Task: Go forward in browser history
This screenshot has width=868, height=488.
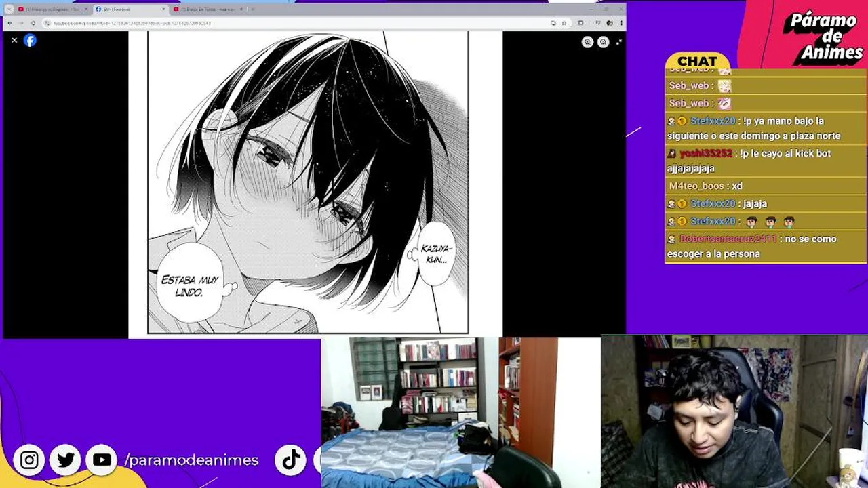Action: [21, 23]
